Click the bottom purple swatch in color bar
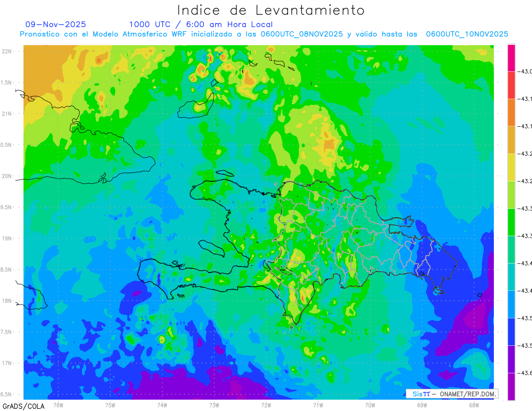Viewport: 532px width, 411px height. pyautogui.click(x=511, y=387)
